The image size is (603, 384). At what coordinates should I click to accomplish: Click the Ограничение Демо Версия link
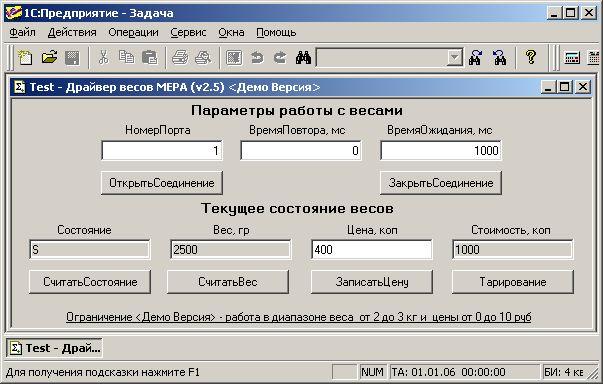298,317
